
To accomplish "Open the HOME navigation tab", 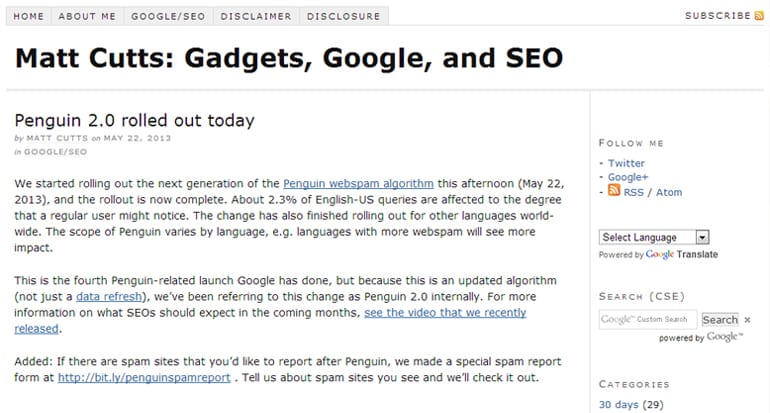I will tap(29, 16).
